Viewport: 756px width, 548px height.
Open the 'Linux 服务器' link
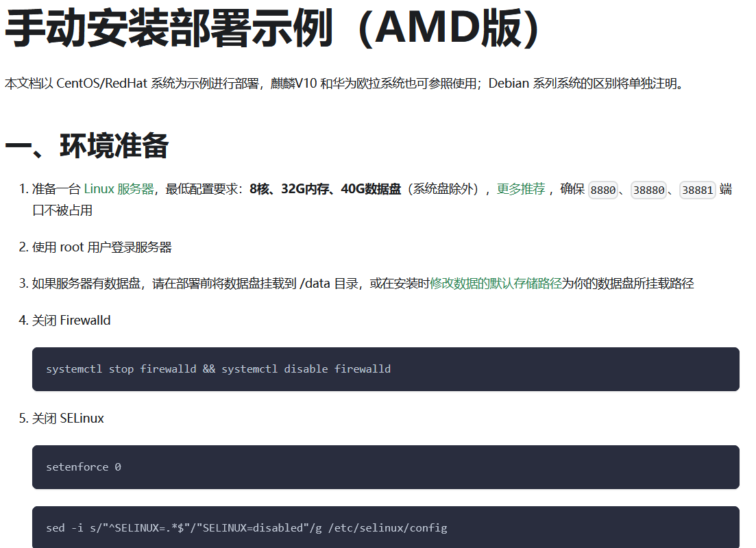tap(119, 189)
